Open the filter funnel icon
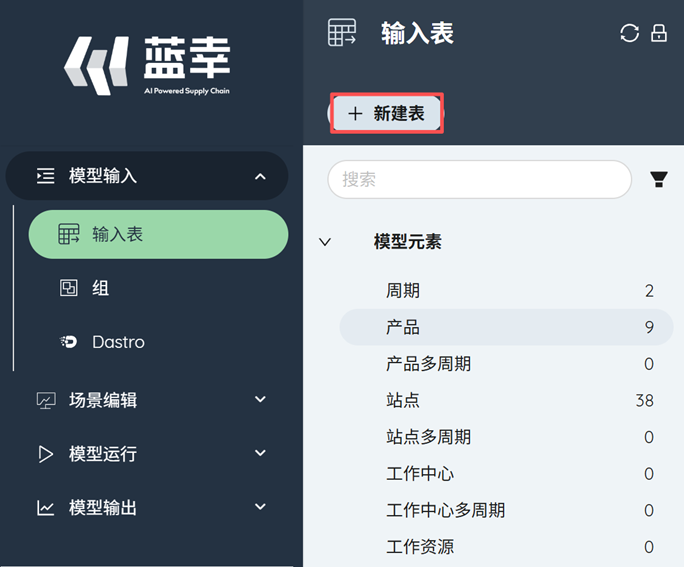 659,180
